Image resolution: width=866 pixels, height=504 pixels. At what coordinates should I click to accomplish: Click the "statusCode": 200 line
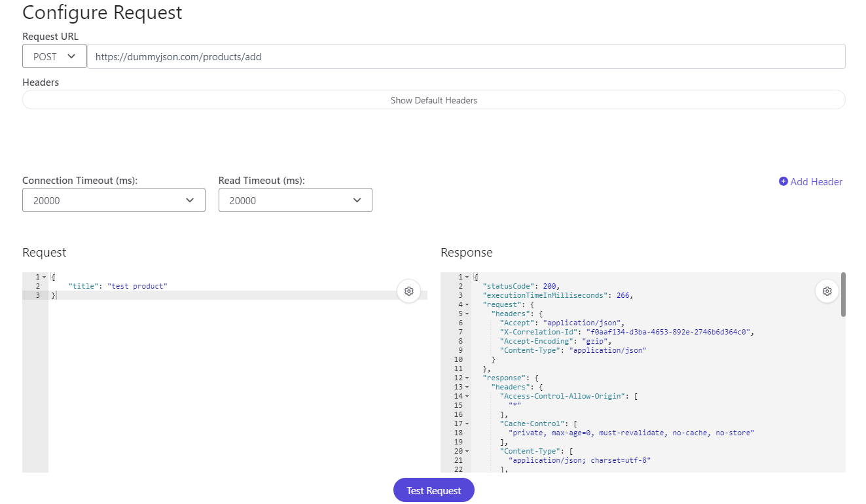[522, 287]
